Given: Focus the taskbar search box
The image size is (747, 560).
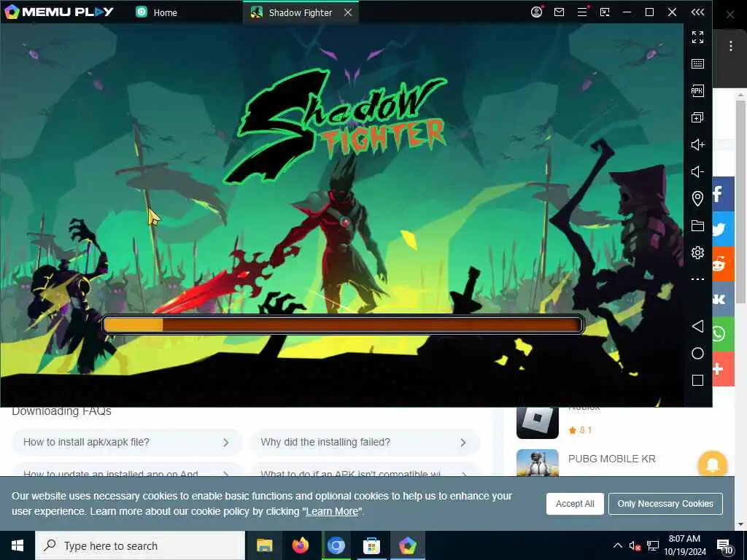Looking at the screenshot, I should coord(140,545).
